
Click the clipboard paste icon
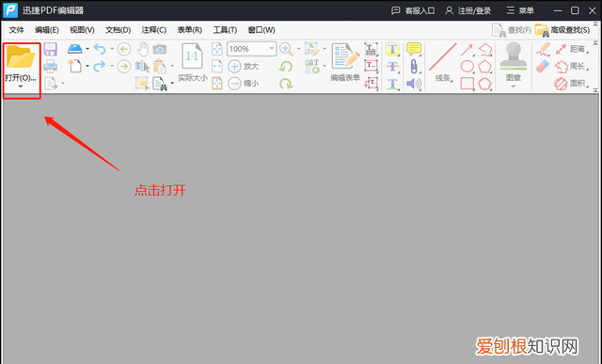160,66
